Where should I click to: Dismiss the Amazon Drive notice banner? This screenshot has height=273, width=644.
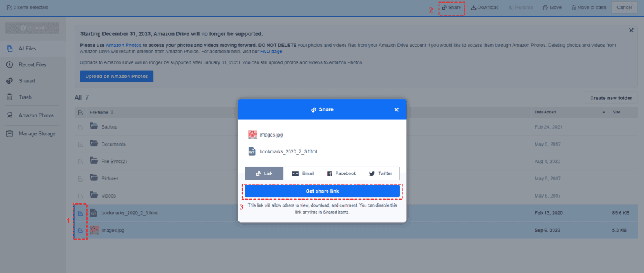[x=631, y=30]
